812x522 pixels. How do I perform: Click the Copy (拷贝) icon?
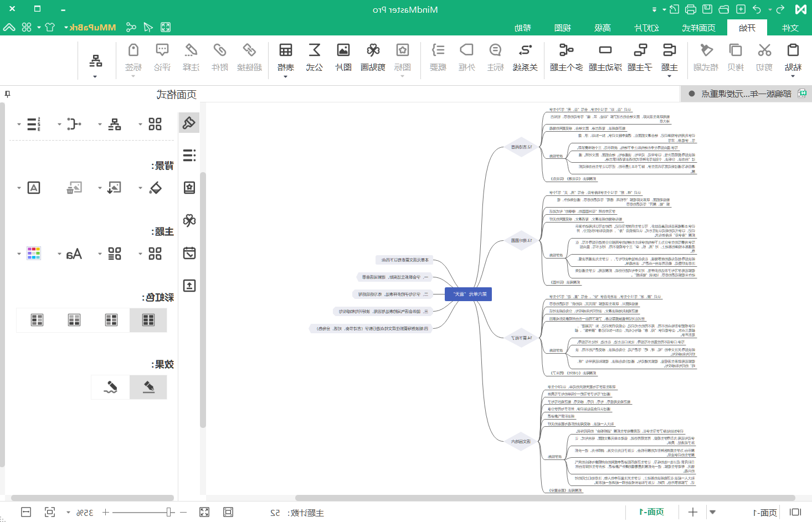click(x=736, y=50)
